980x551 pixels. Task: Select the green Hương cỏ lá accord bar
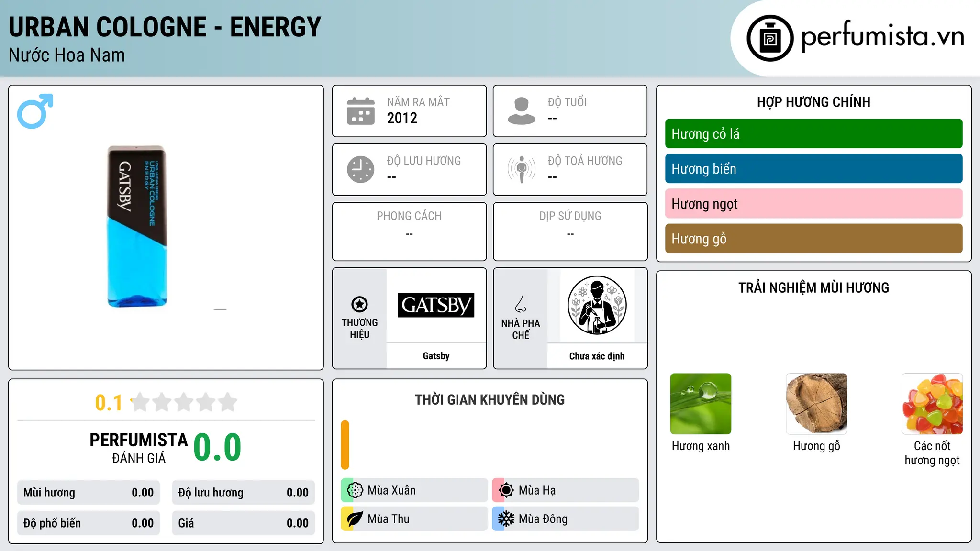coord(813,134)
